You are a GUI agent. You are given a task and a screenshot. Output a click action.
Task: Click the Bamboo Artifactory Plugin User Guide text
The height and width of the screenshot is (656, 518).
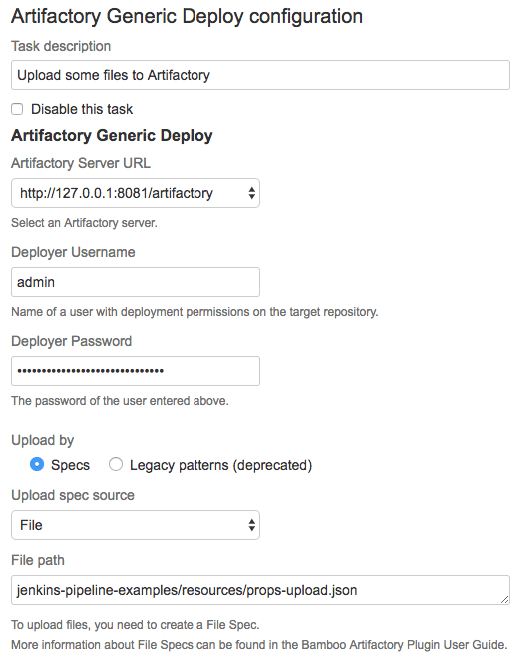(x=404, y=645)
